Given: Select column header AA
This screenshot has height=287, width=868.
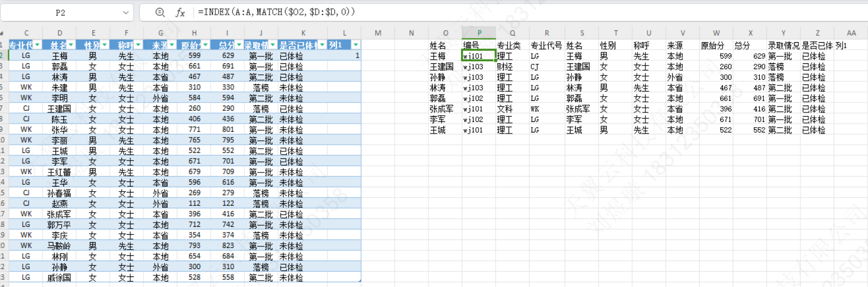Looking at the screenshot, I should click(851, 33).
